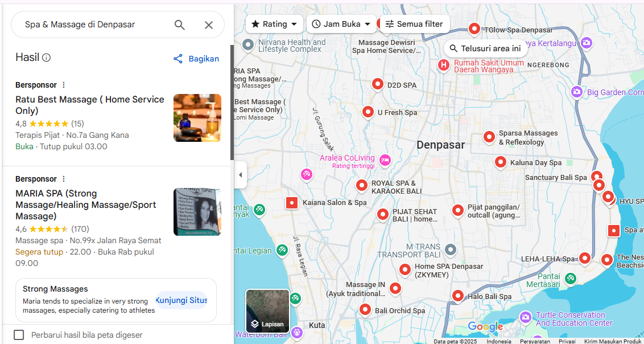Open the Semua filter menu
The width and height of the screenshot is (644, 344).
(x=414, y=24)
